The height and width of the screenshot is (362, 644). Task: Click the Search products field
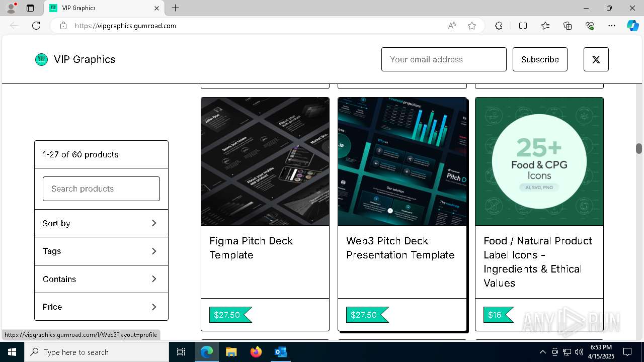[101, 189]
